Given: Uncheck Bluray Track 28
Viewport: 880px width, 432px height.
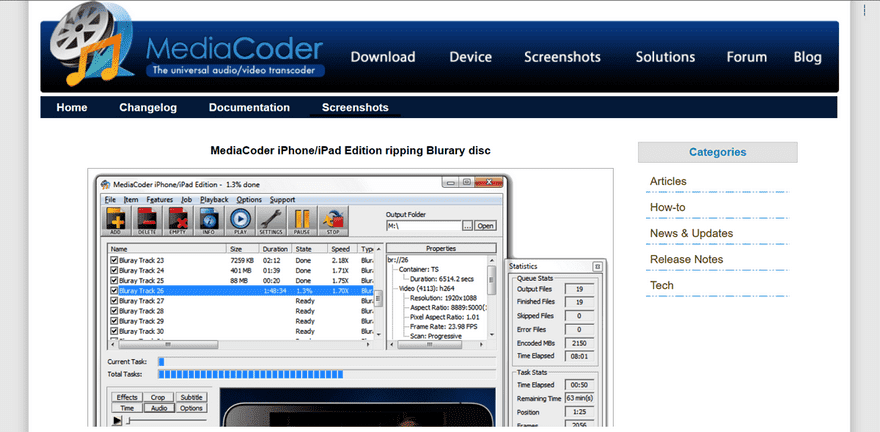Looking at the screenshot, I should (114, 311).
